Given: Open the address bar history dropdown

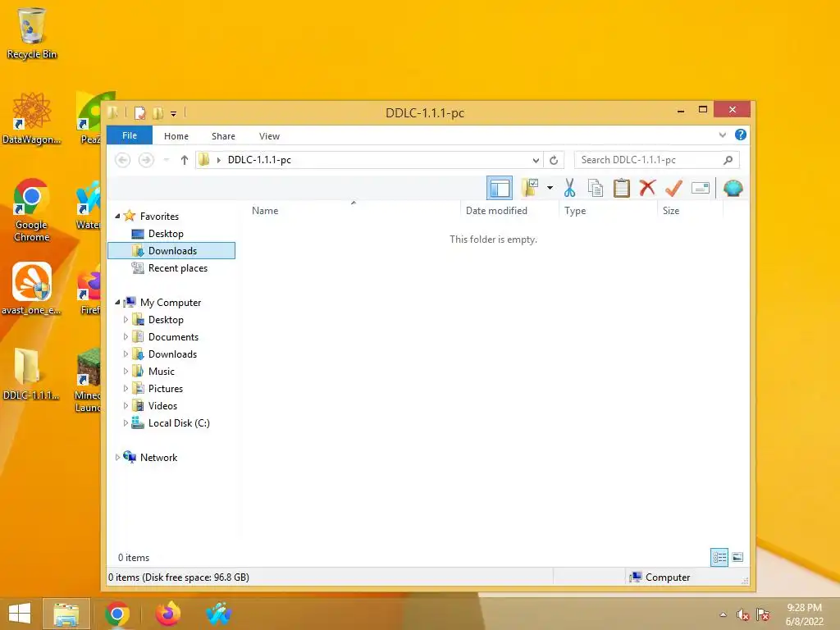Looking at the screenshot, I should (x=536, y=160).
